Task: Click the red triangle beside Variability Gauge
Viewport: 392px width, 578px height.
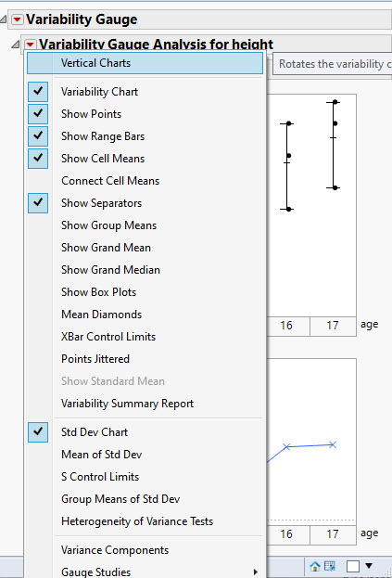Action: (x=18, y=19)
